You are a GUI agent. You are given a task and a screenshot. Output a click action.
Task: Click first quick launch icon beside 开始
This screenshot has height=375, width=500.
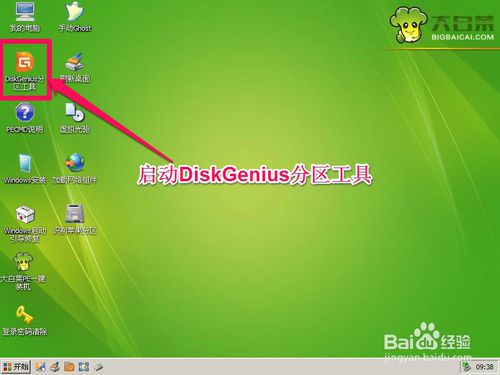coord(41,367)
